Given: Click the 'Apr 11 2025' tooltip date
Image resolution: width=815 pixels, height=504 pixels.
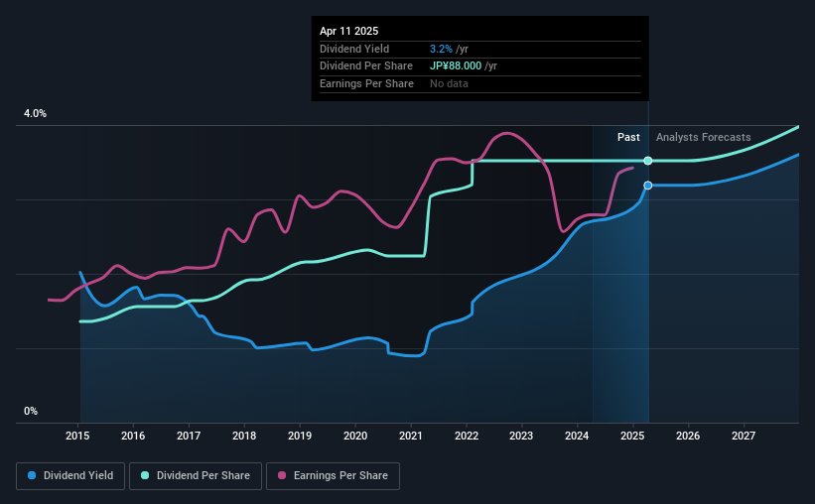Looking at the screenshot, I should pos(348,31).
